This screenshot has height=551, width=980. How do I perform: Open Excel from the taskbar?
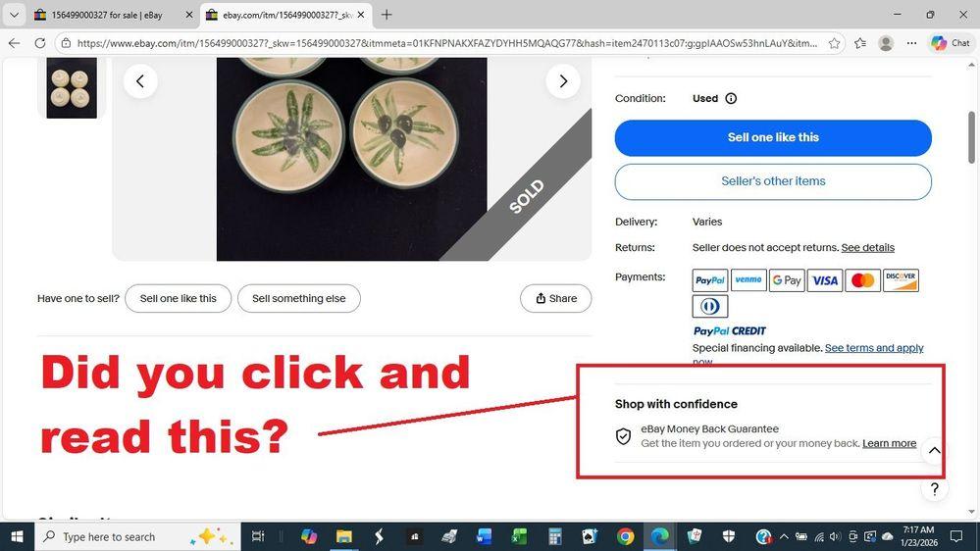coord(519,536)
